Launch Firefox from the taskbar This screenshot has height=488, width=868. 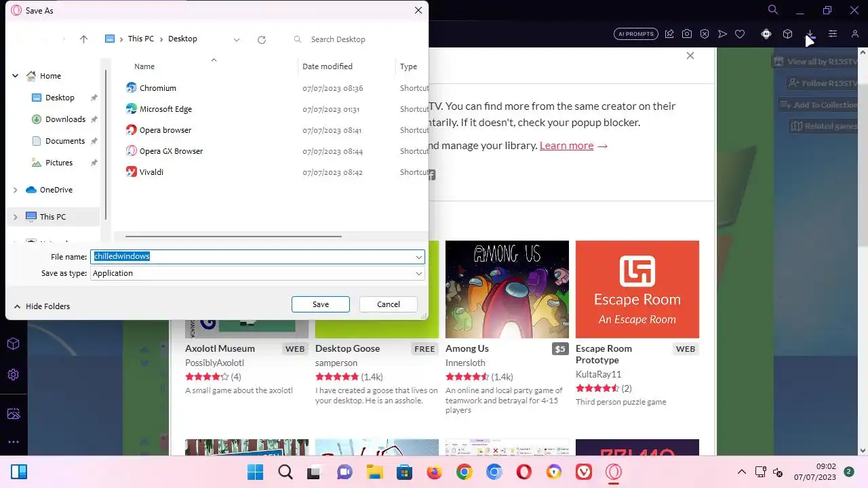click(x=434, y=472)
